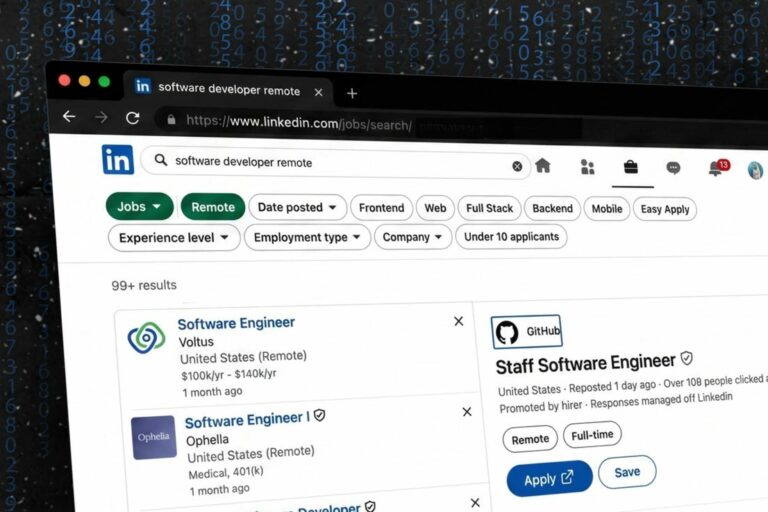Toggle the Easy Apply filter
This screenshot has width=768, height=512.
click(x=665, y=209)
